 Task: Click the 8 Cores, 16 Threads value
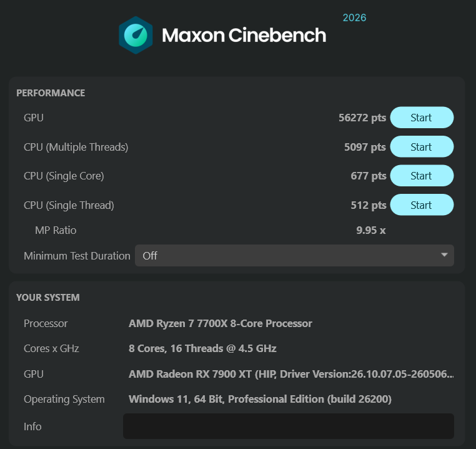[202, 348]
